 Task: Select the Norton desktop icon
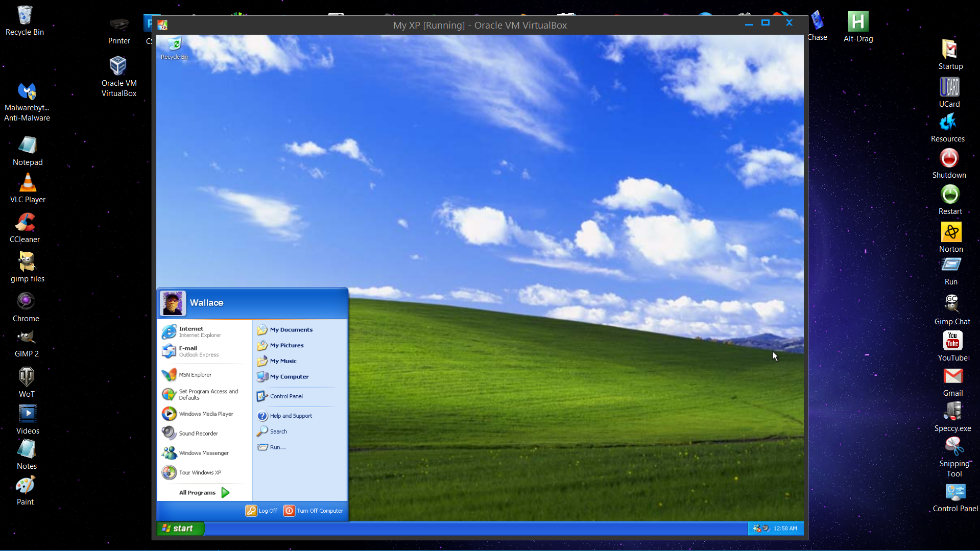point(951,238)
